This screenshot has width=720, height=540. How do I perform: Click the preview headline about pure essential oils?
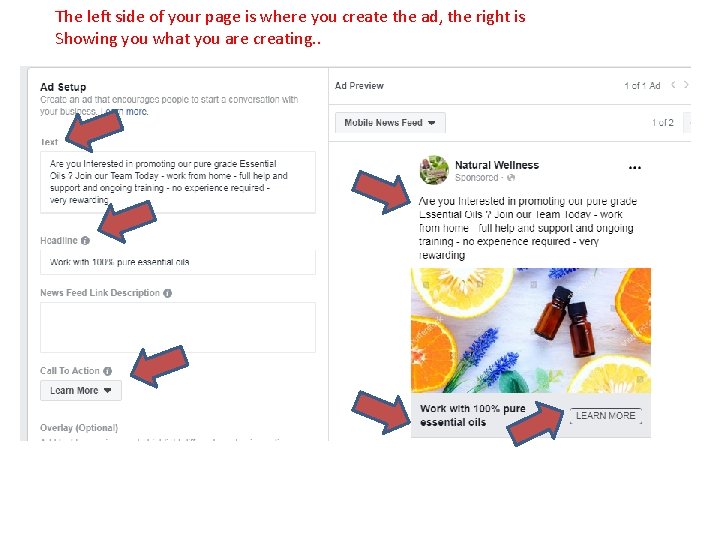pyautogui.click(x=472, y=415)
